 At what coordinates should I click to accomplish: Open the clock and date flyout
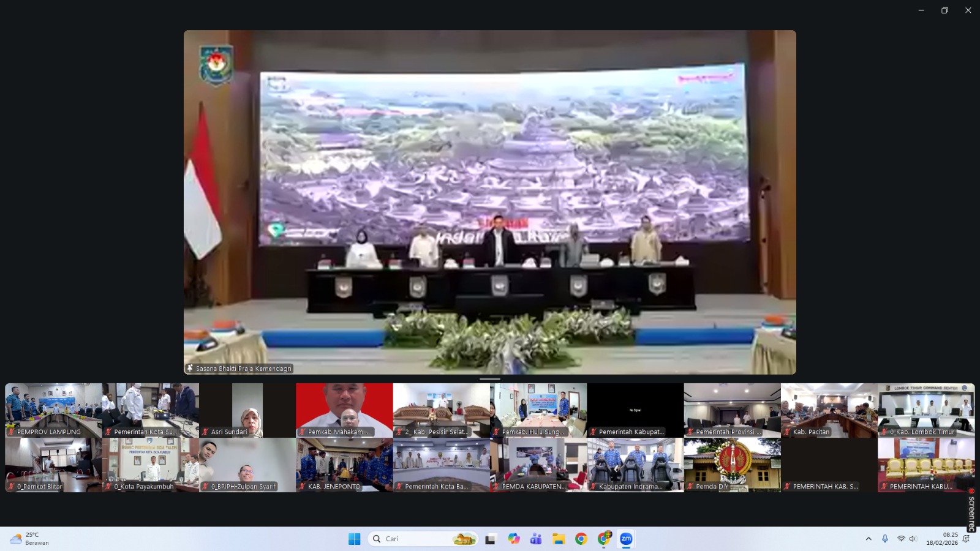941,539
